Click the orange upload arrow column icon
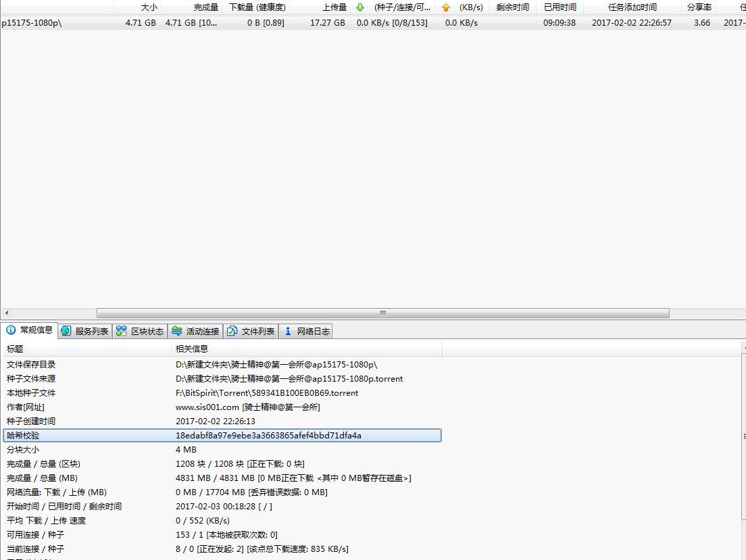 [x=445, y=7]
